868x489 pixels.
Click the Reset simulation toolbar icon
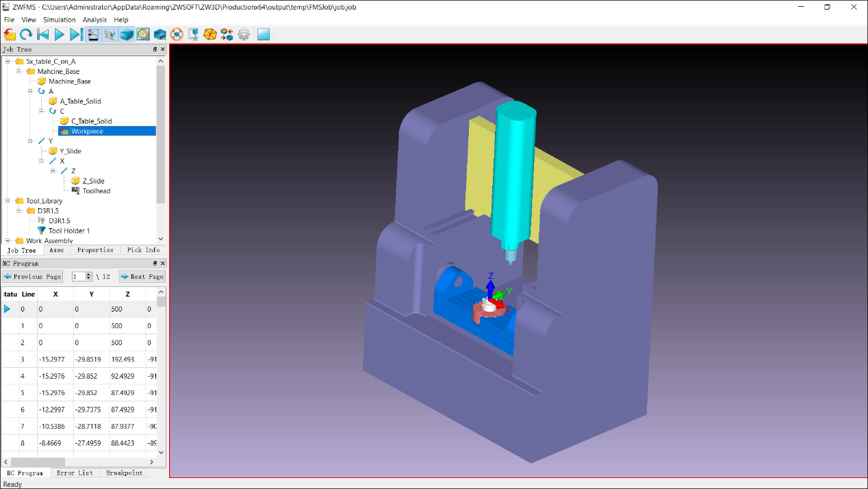(27, 34)
